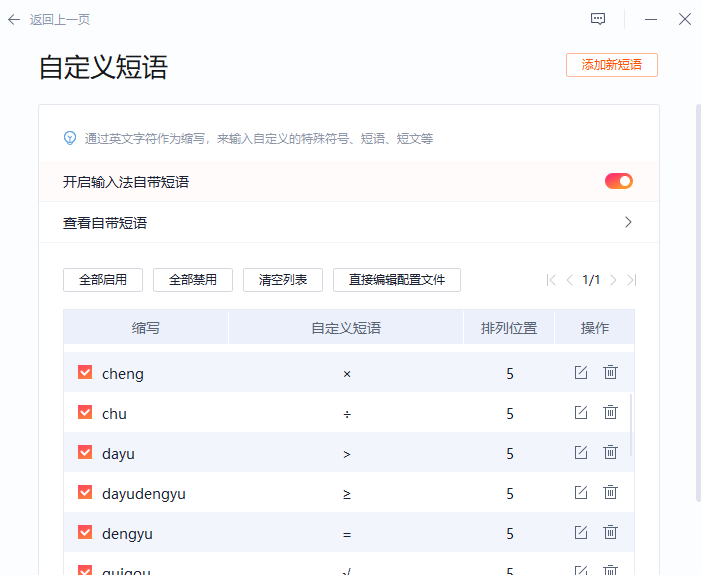Jump to the last page of list

(x=631, y=280)
